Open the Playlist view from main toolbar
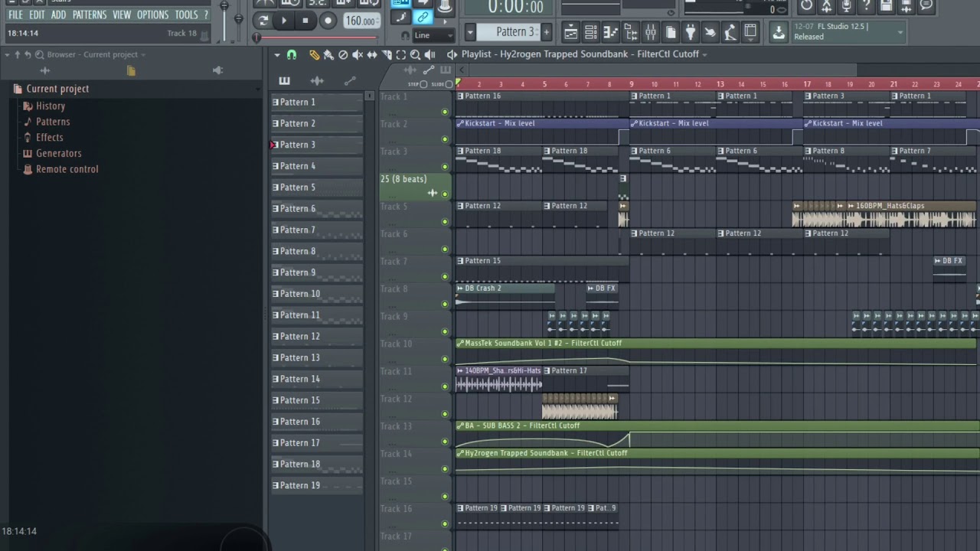The image size is (980, 551). [570, 32]
